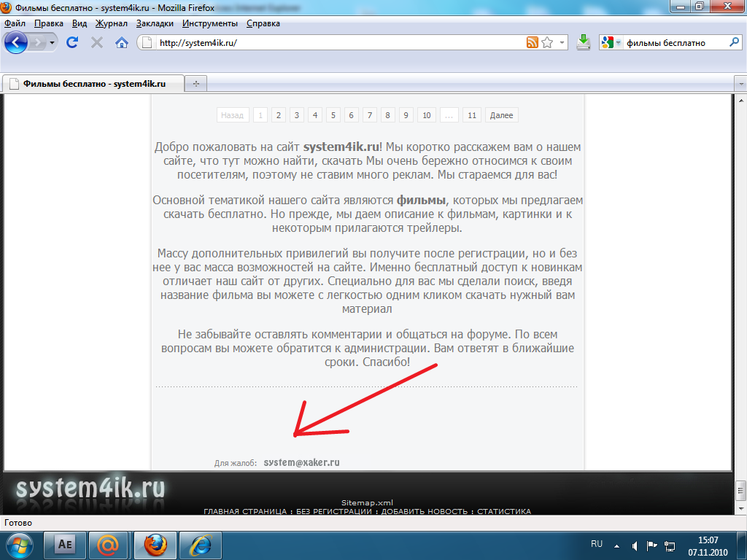Go to pagination page 10
The image size is (747, 560).
click(426, 115)
